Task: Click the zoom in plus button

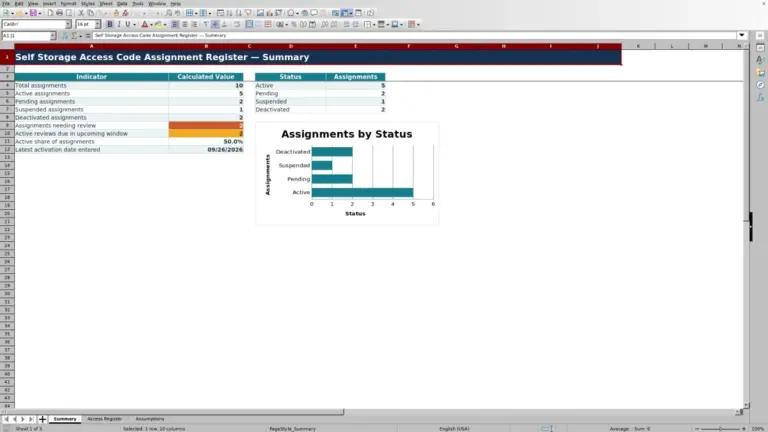Action: [744, 429]
